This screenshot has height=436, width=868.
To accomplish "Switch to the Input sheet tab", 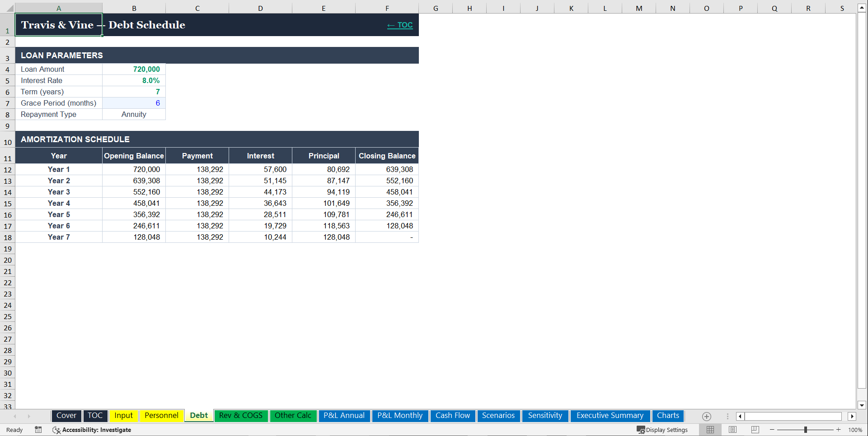I will point(123,416).
